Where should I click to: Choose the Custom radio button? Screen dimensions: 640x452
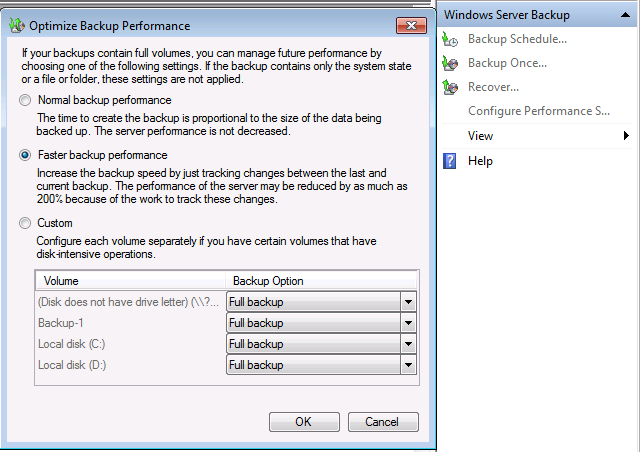point(26,223)
